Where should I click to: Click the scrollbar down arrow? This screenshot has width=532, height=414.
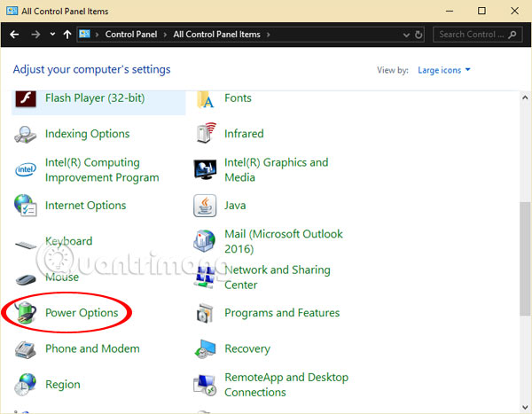(525, 407)
